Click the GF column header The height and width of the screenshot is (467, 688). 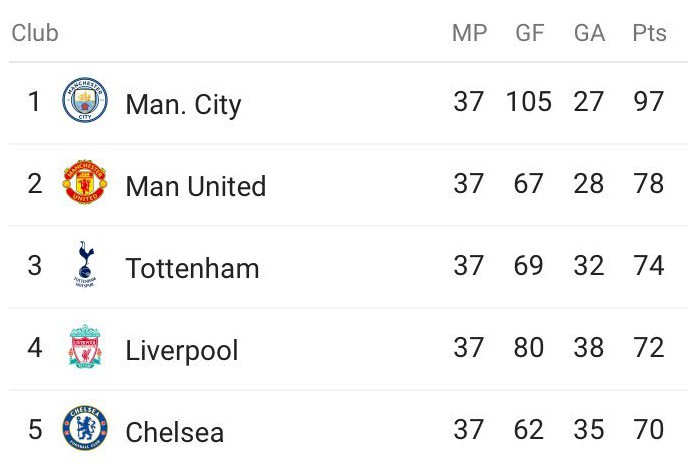[530, 33]
